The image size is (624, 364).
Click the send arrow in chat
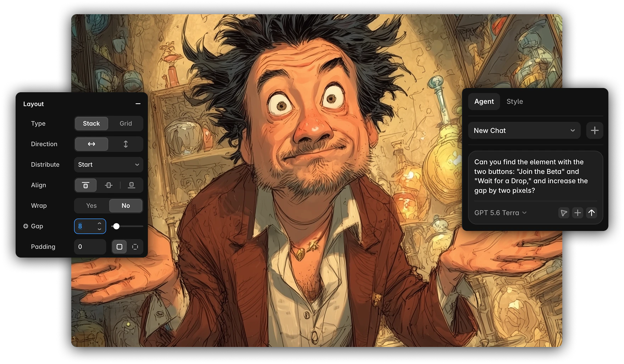(x=591, y=213)
